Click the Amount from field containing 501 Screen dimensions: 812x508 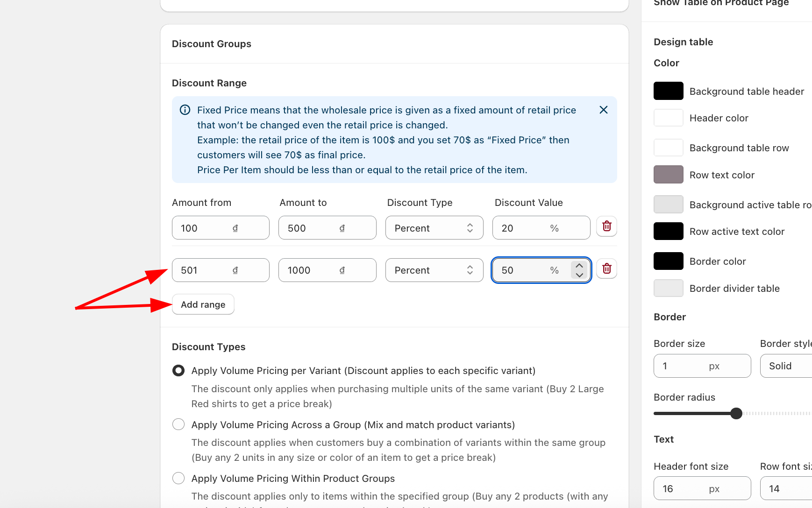pos(206,270)
